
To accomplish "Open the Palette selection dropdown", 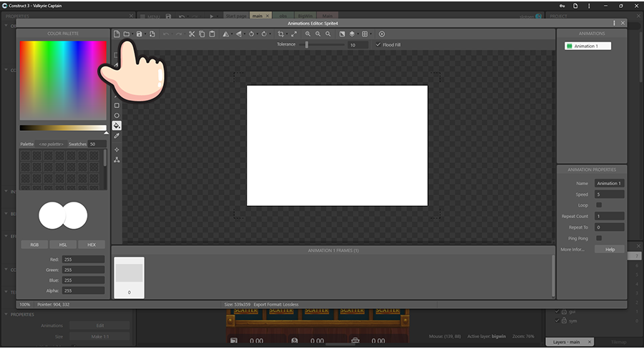I will [51, 144].
